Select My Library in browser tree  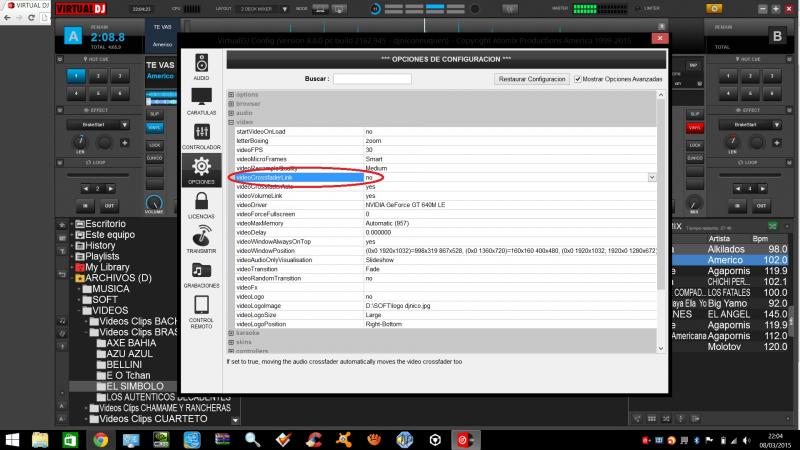pos(107,267)
